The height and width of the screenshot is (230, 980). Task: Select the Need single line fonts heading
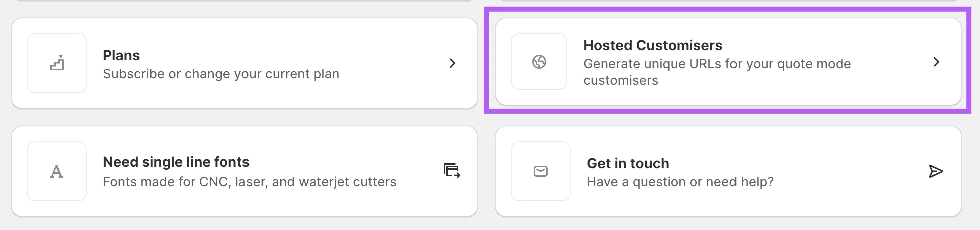(x=176, y=162)
